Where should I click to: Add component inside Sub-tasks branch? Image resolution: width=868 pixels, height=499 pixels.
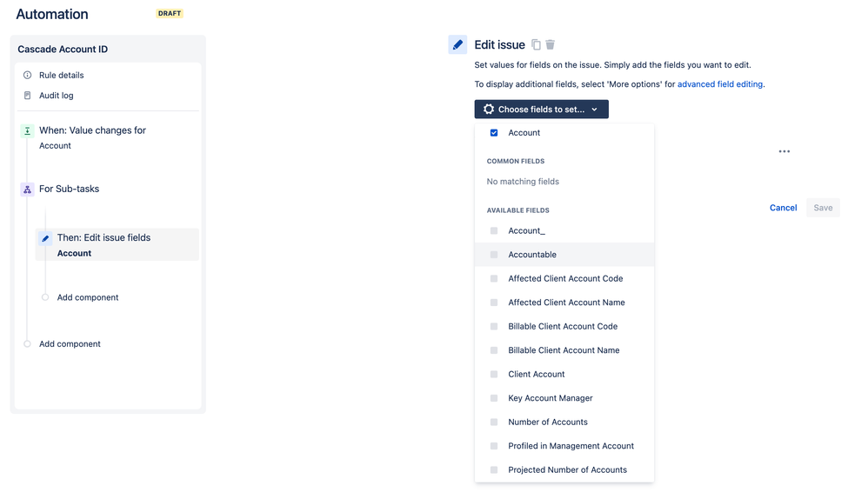pyautogui.click(x=88, y=297)
